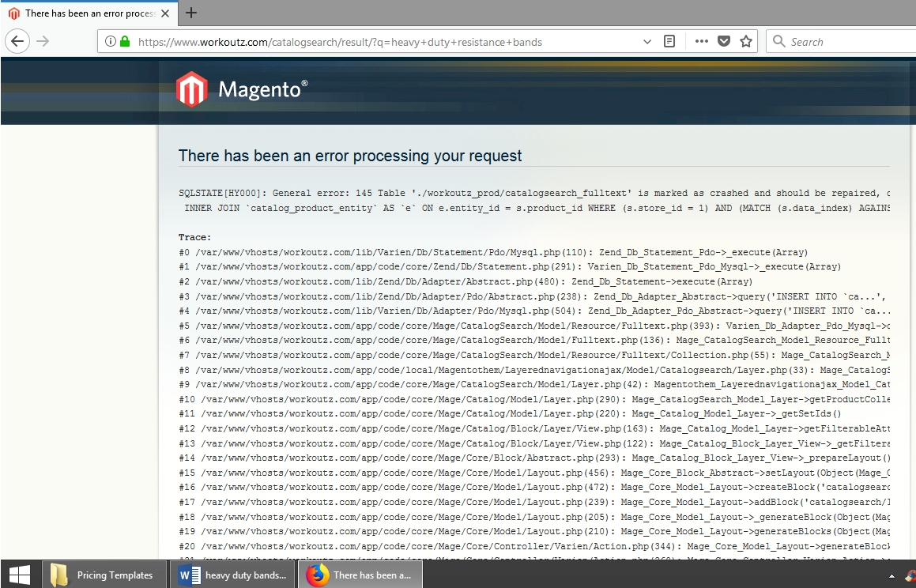Open a new tab with the plus button
This screenshot has width=916, height=588.
click(x=191, y=13)
